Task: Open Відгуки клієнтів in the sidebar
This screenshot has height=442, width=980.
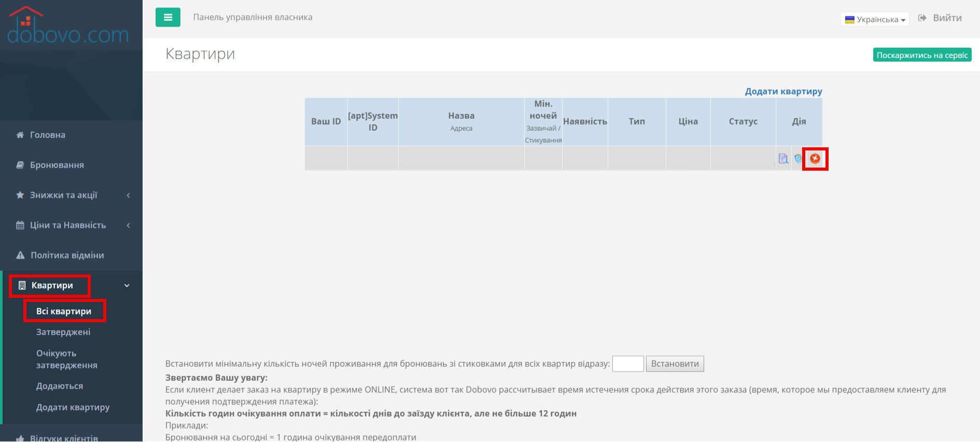Action: coord(64,438)
